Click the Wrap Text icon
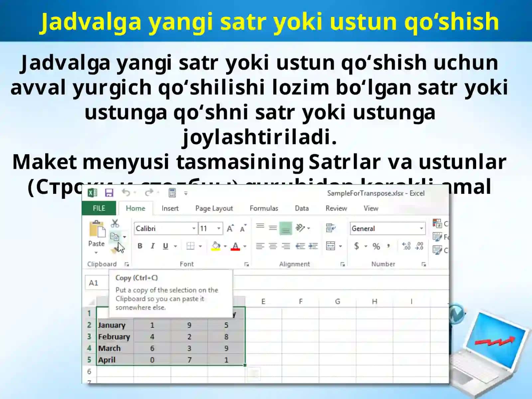Image resolution: width=532 pixels, height=399 pixels. point(331,228)
